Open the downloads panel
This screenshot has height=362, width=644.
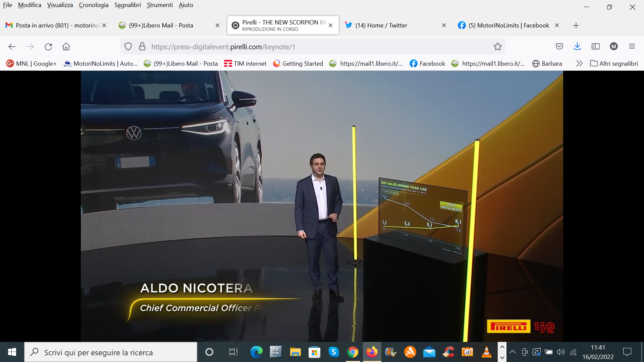point(577,47)
